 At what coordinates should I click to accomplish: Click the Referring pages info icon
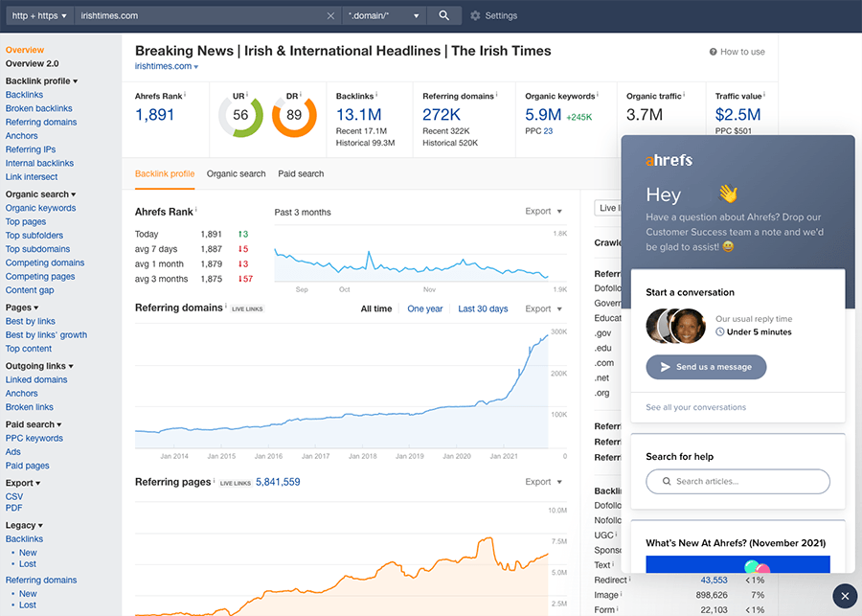pyautogui.click(x=215, y=480)
